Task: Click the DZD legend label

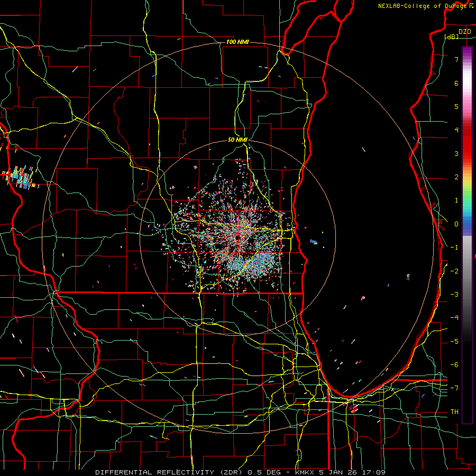Action: (x=465, y=32)
